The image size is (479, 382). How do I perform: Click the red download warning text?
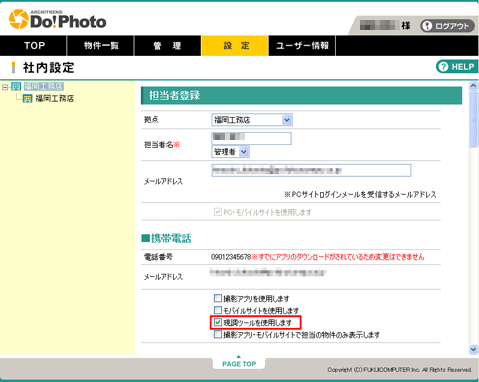click(338, 257)
